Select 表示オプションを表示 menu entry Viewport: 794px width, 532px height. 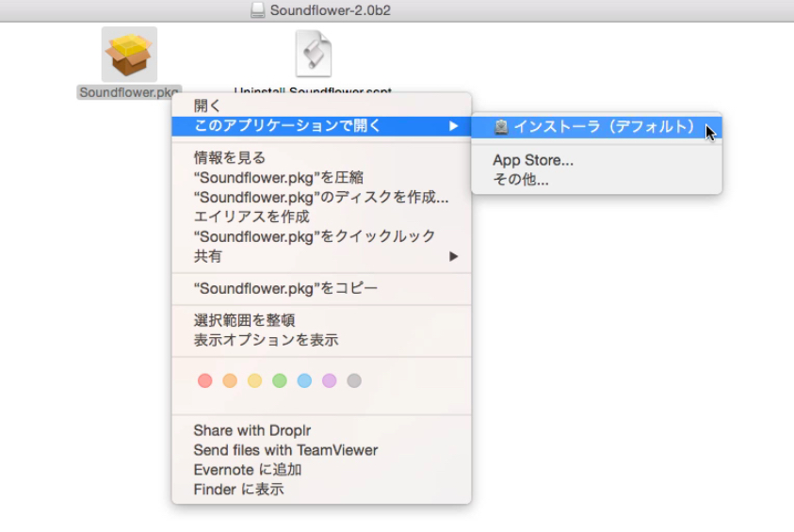[321, 340]
